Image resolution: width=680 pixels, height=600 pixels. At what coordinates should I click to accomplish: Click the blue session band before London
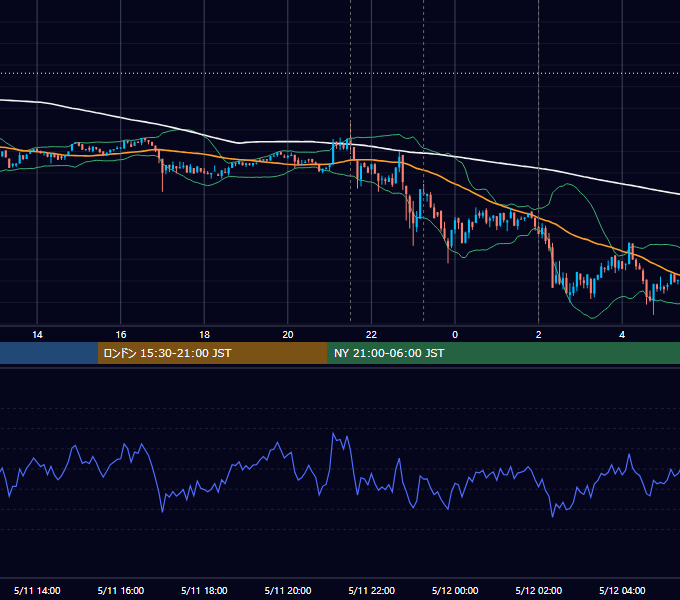point(49,353)
